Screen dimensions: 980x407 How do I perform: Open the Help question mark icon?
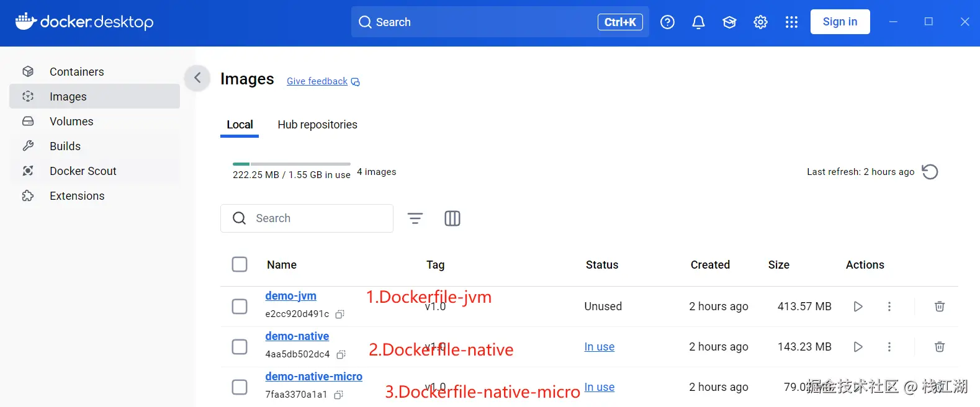coord(667,22)
